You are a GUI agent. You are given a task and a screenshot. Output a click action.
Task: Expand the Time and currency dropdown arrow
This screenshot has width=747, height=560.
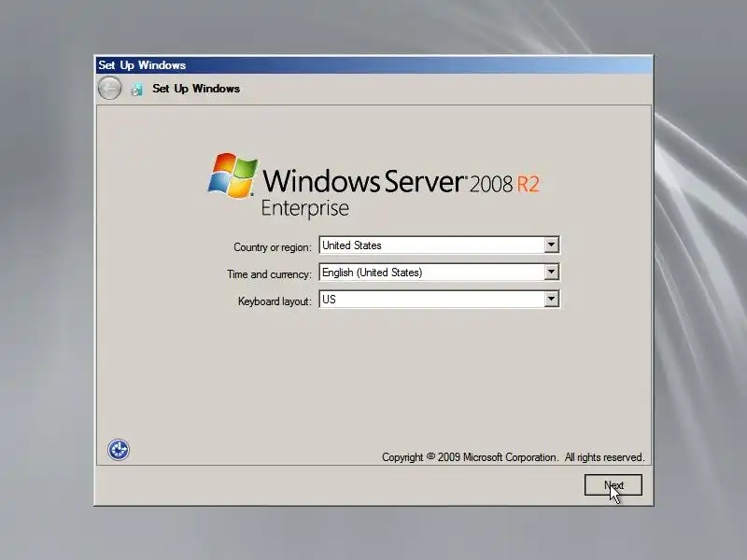(x=551, y=273)
